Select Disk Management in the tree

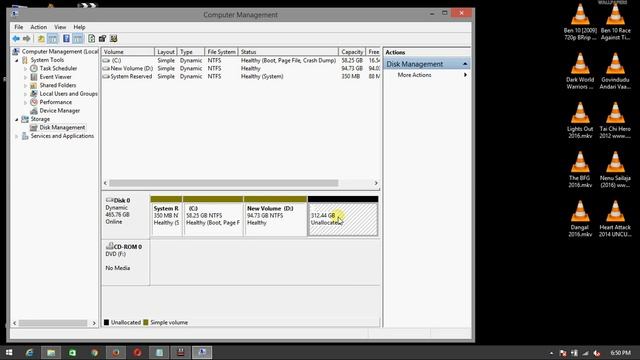(x=62, y=127)
